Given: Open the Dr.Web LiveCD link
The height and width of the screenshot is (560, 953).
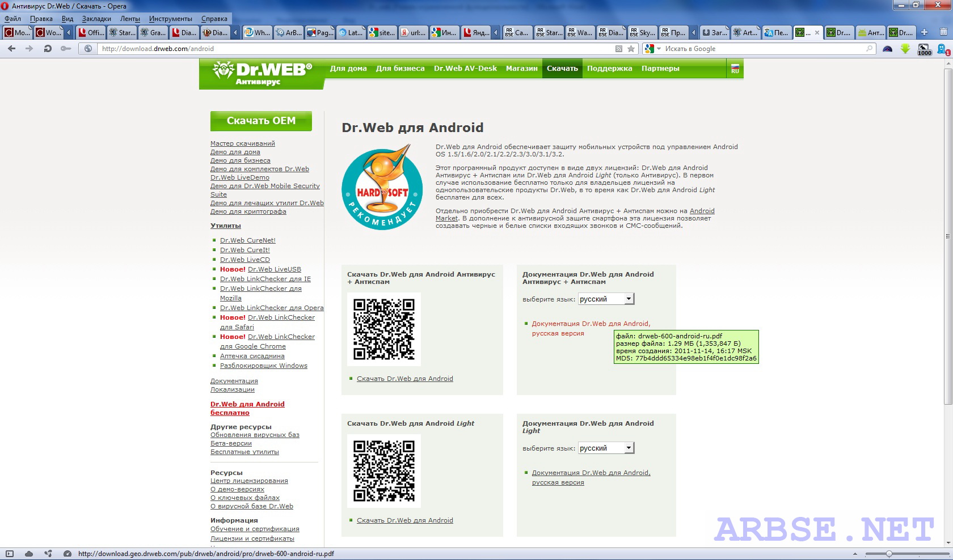Looking at the screenshot, I should 245,260.
